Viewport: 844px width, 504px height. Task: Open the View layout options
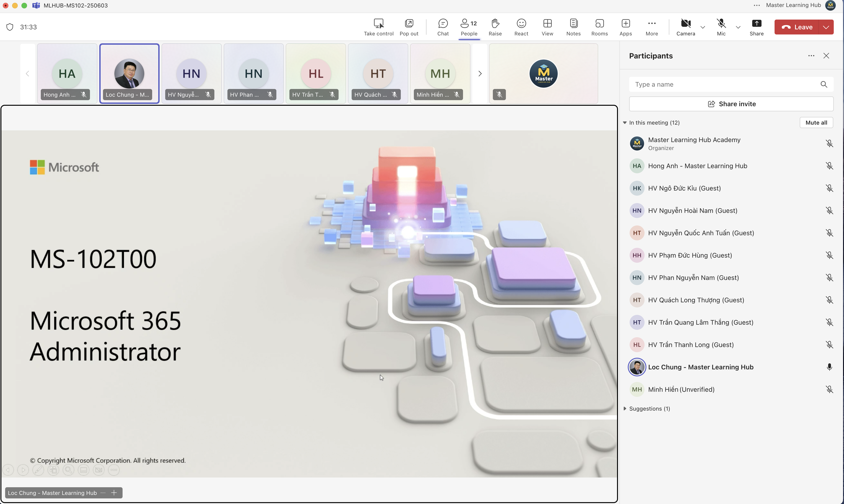click(x=547, y=27)
